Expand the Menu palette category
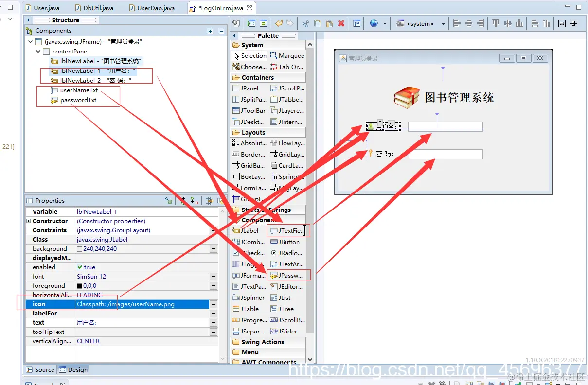The image size is (588, 385). pyautogui.click(x=268, y=352)
